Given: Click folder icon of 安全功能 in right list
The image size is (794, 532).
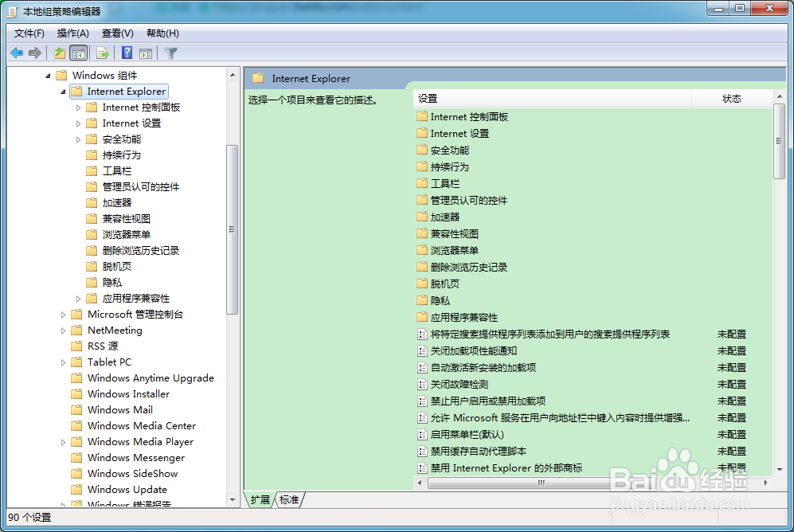Looking at the screenshot, I should [422, 150].
